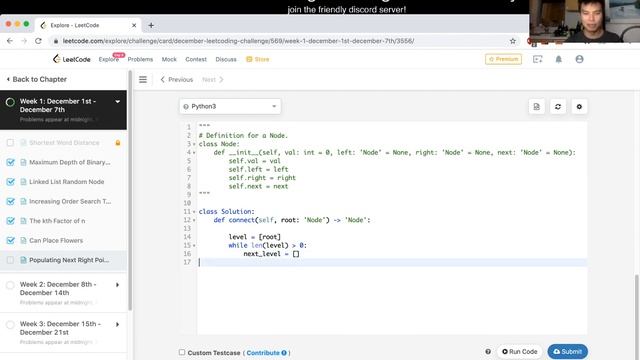Click document icon of Linked List Random Node
This screenshot has width=640, height=360.
click(23, 182)
